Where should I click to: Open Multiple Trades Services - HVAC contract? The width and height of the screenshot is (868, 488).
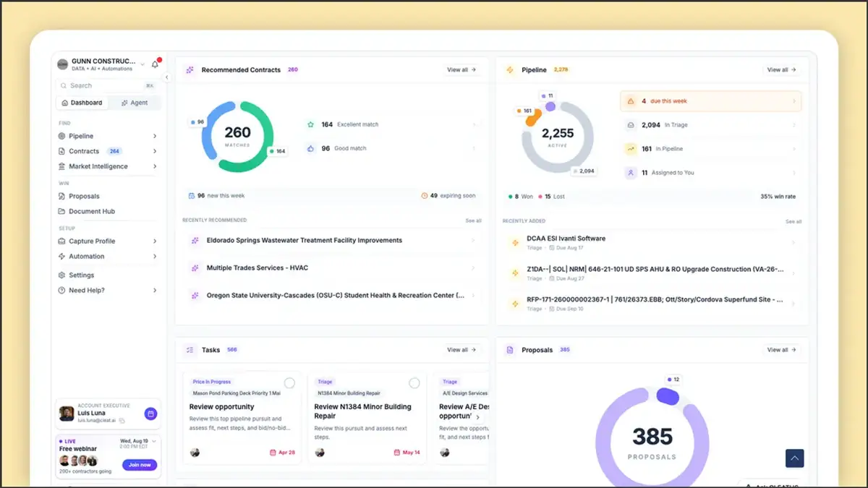pos(332,267)
